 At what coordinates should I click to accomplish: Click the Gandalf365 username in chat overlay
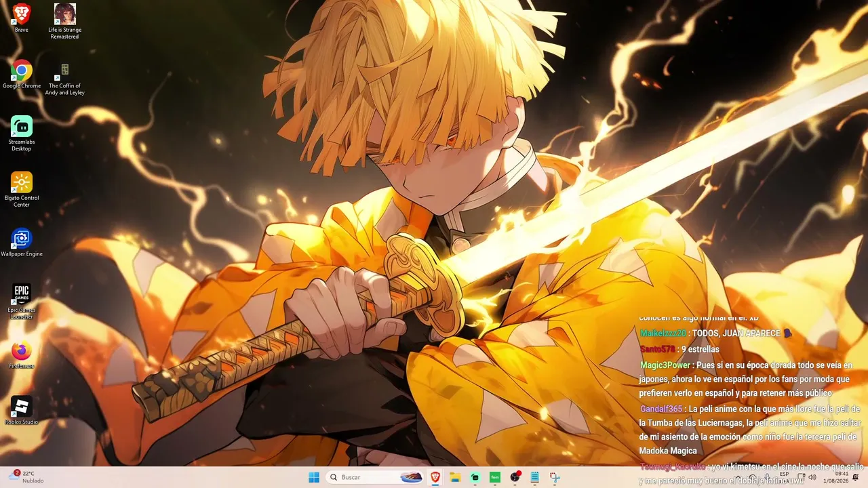(x=661, y=409)
